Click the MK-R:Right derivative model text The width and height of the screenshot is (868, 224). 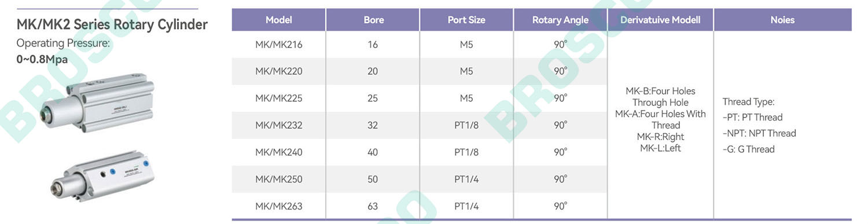660,137
